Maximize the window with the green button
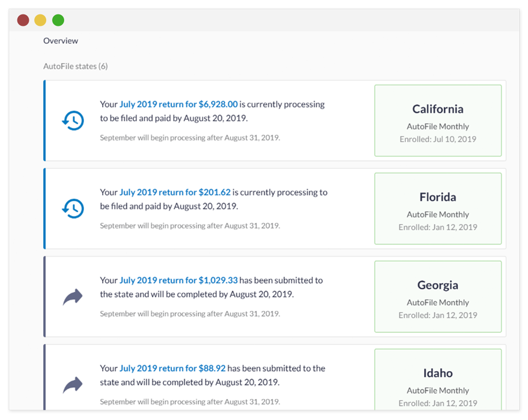This screenshot has width=528, height=420. [x=58, y=20]
